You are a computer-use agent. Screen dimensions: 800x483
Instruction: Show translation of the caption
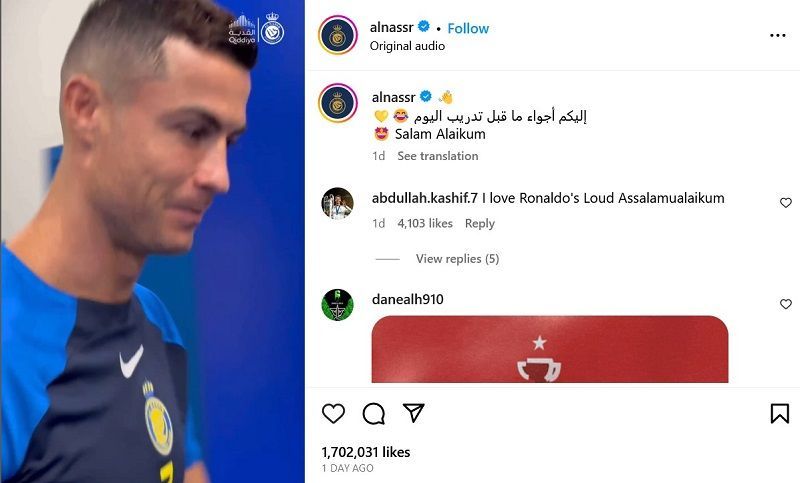pyautogui.click(x=438, y=156)
